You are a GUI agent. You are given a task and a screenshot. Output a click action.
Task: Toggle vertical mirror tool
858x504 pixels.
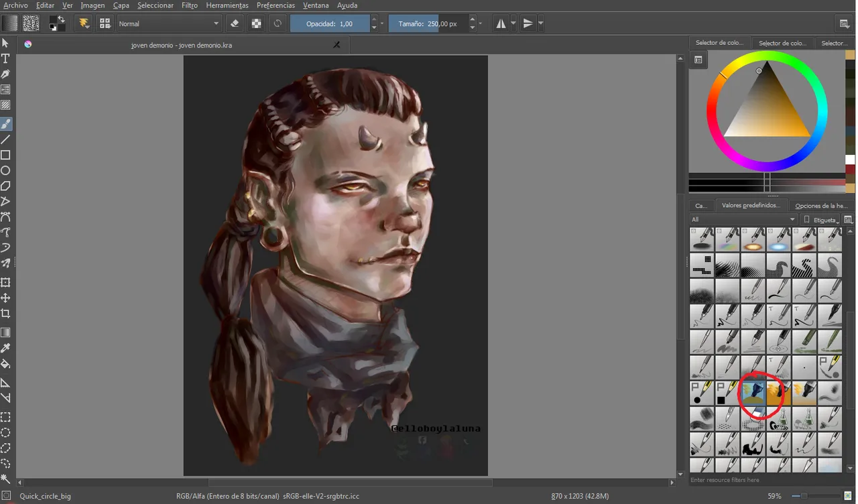pyautogui.click(x=528, y=23)
